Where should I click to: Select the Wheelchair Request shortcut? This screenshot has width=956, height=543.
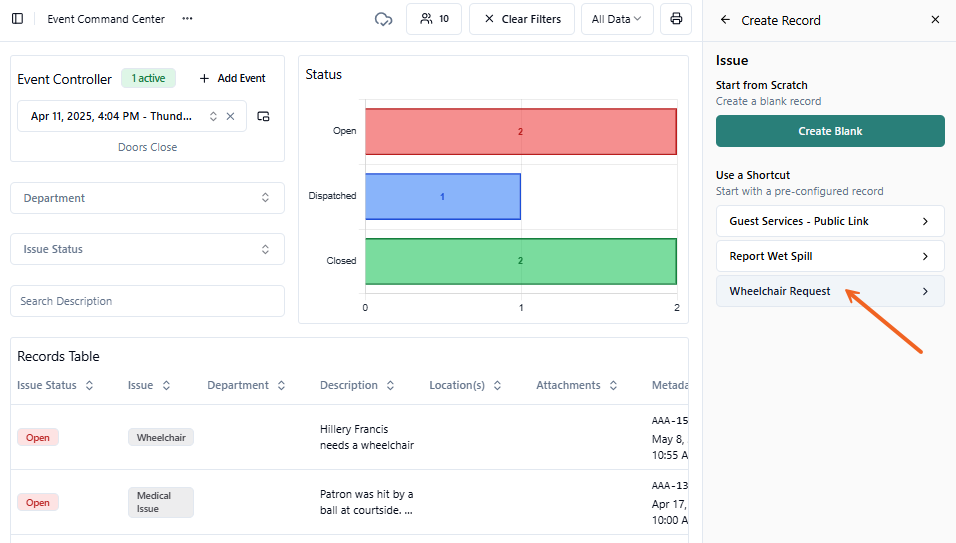coord(830,291)
